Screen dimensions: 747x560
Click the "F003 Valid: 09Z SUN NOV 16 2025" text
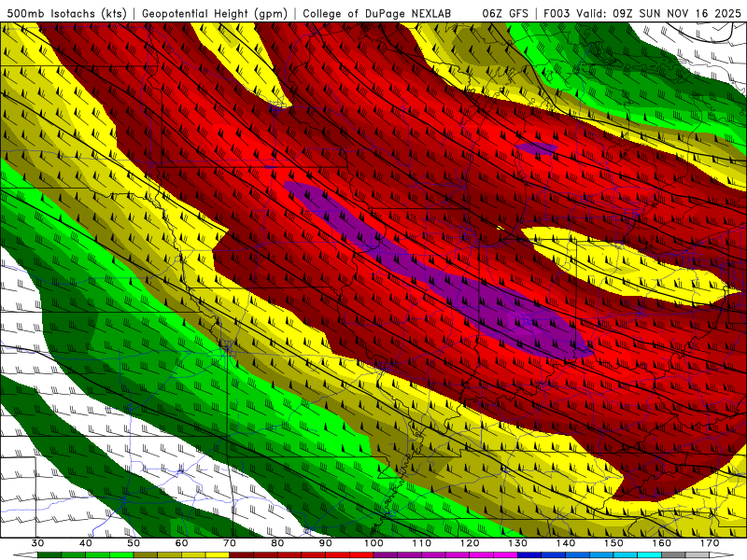[642, 13]
